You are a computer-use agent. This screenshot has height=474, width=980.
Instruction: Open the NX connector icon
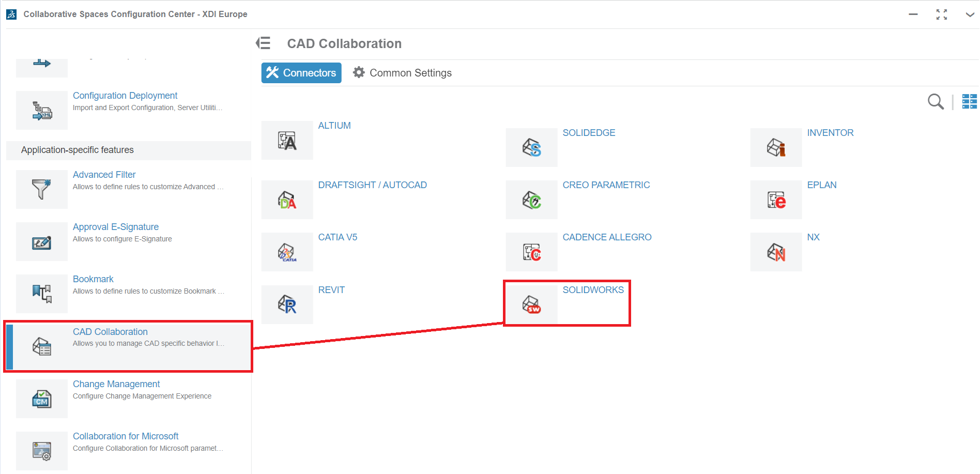click(776, 252)
